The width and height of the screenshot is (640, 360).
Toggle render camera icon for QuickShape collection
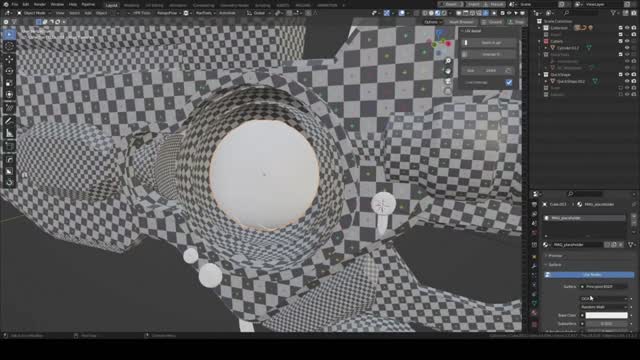pos(634,75)
